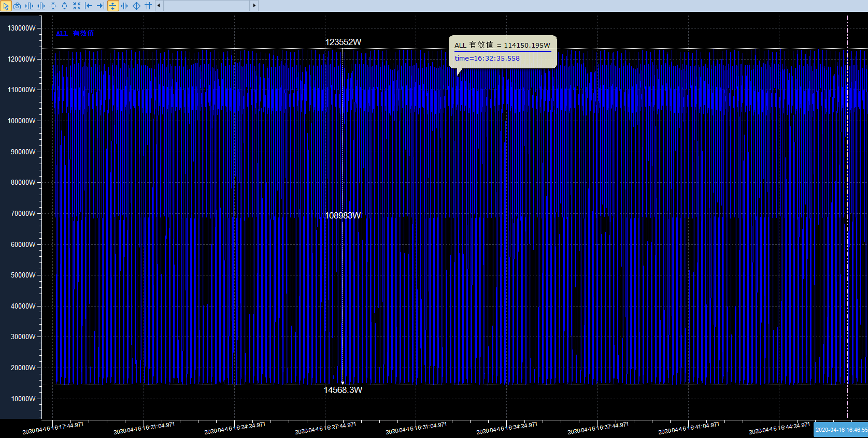Click the 14568.3W minimum cursor label

click(x=343, y=390)
